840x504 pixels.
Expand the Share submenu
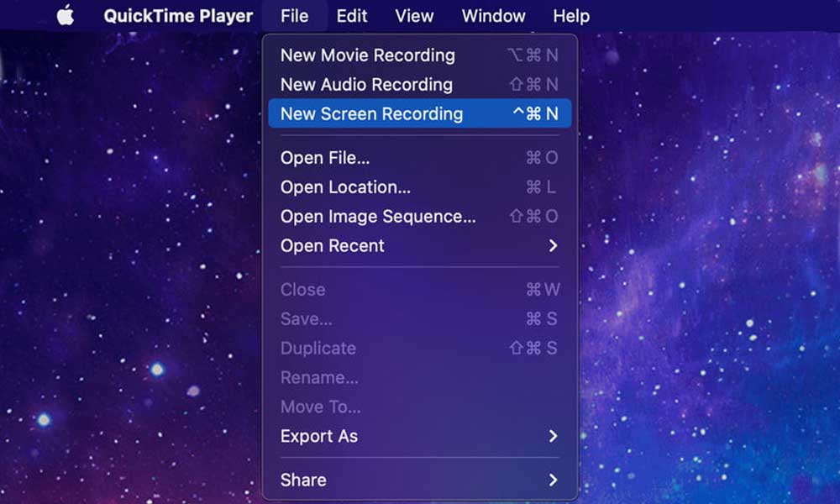302,480
